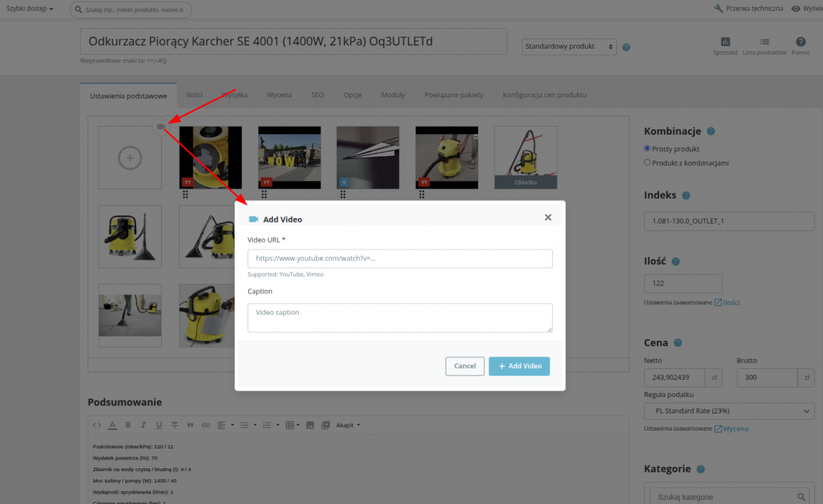
Task: Open the code view in the summary editor
Action: 96,425
